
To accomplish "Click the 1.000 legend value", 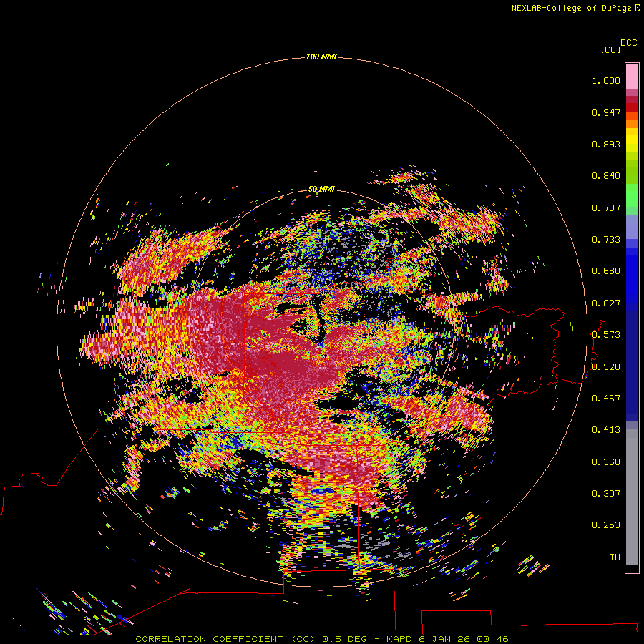I will tap(606, 80).
